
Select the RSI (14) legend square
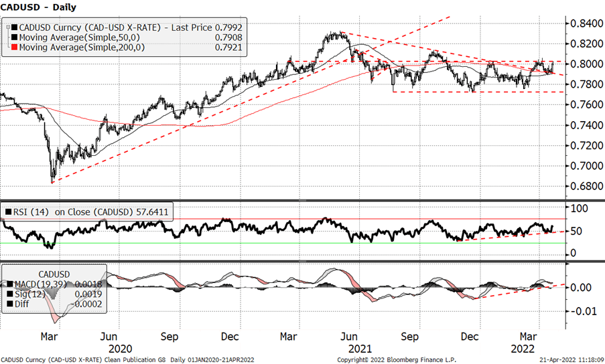tap(9, 212)
